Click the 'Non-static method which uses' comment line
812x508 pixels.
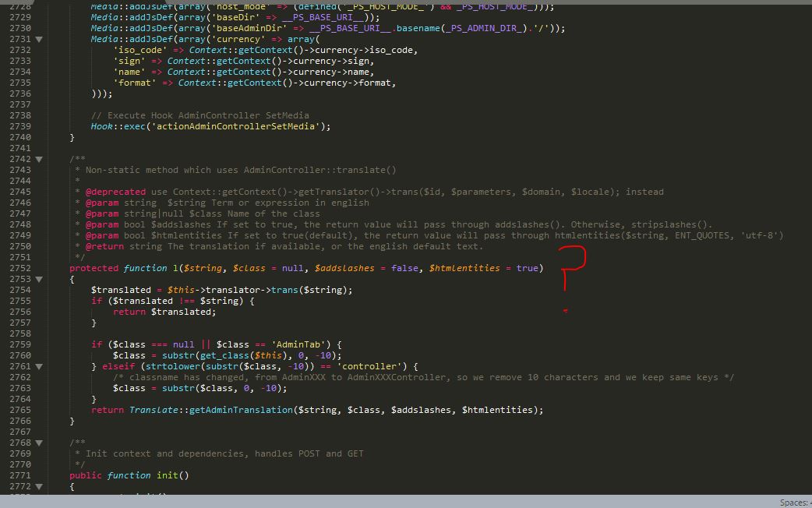tap(241, 171)
